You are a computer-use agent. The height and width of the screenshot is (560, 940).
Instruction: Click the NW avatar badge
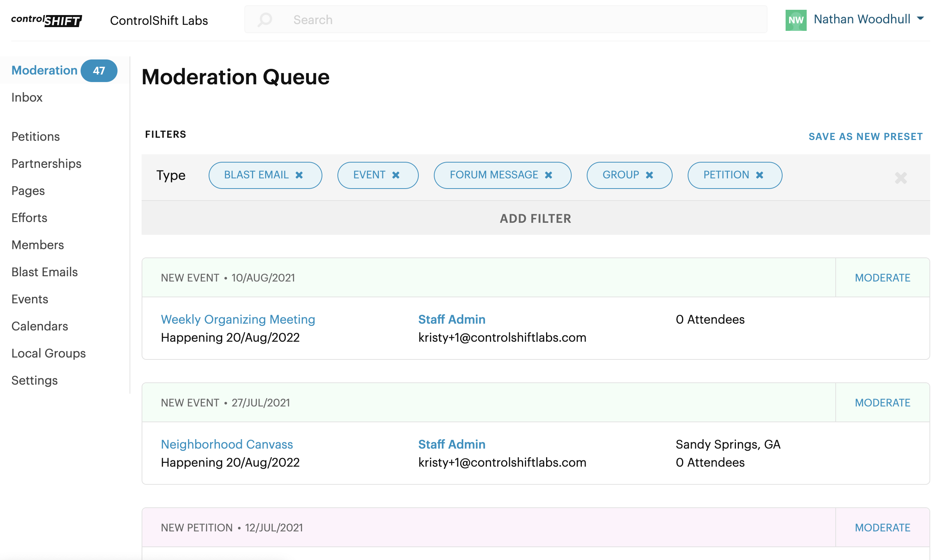point(795,20)
